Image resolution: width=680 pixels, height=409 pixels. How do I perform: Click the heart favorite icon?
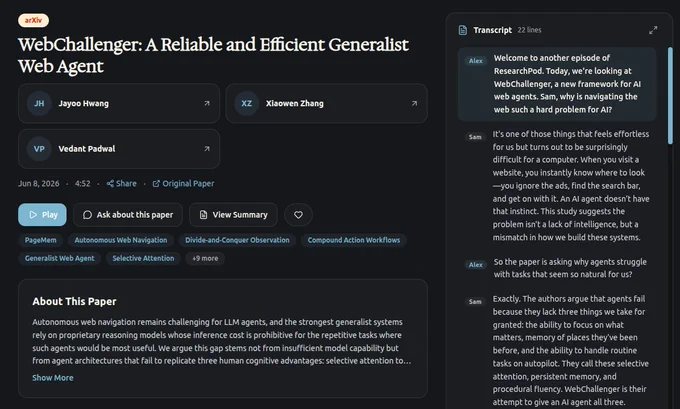[298, 215]
